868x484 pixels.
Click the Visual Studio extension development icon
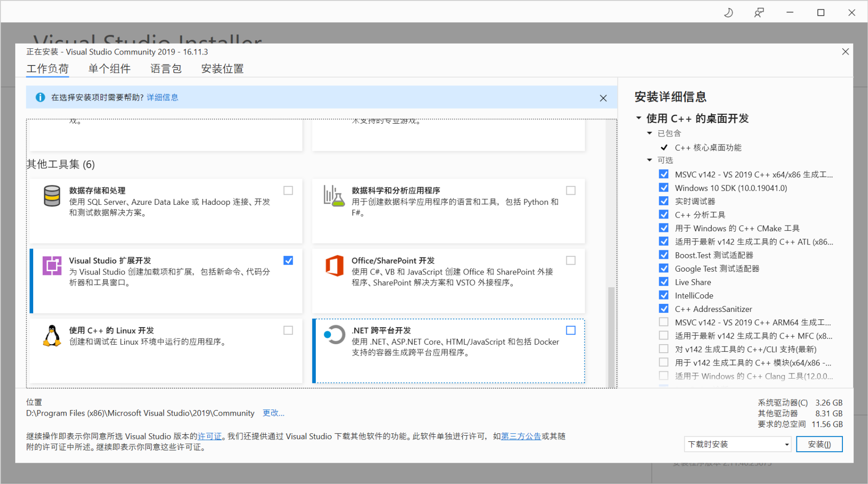[x=52, y=265]
